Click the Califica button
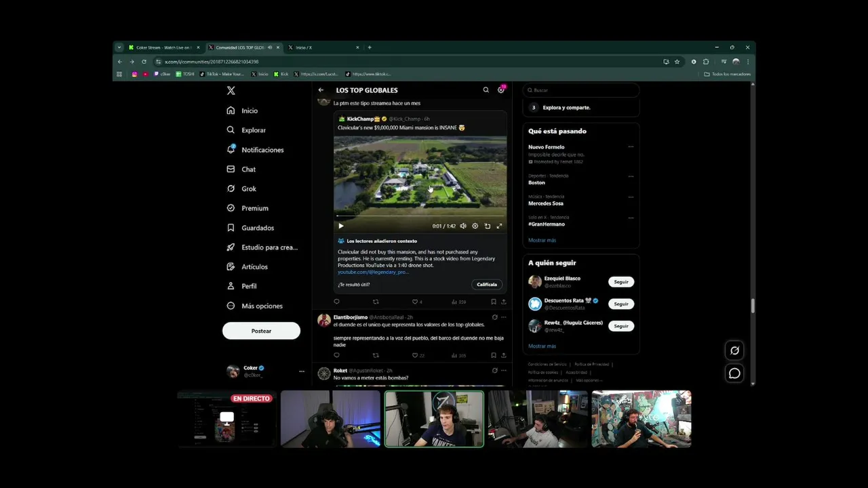 click(x=487, y=285)
